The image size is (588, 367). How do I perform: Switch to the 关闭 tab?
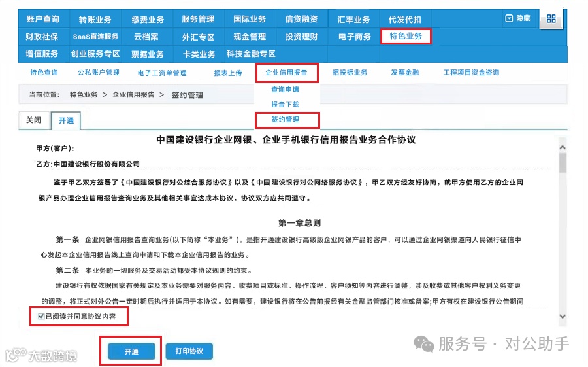point(34,120)
